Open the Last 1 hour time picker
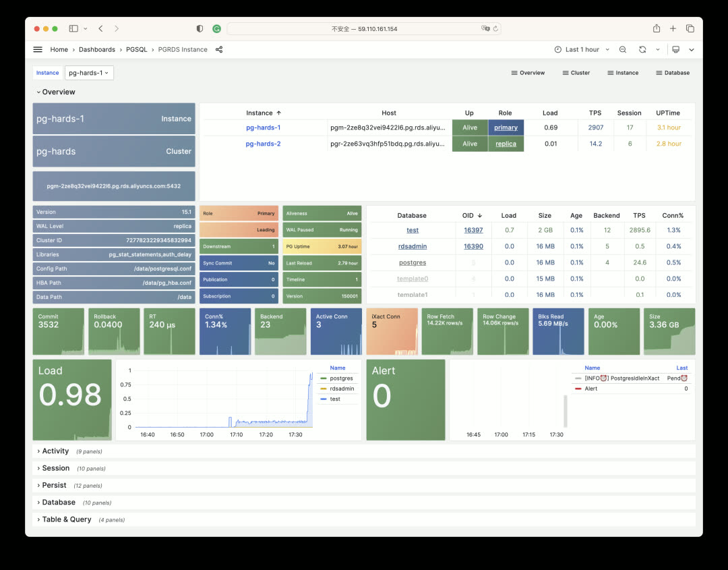 582,49
